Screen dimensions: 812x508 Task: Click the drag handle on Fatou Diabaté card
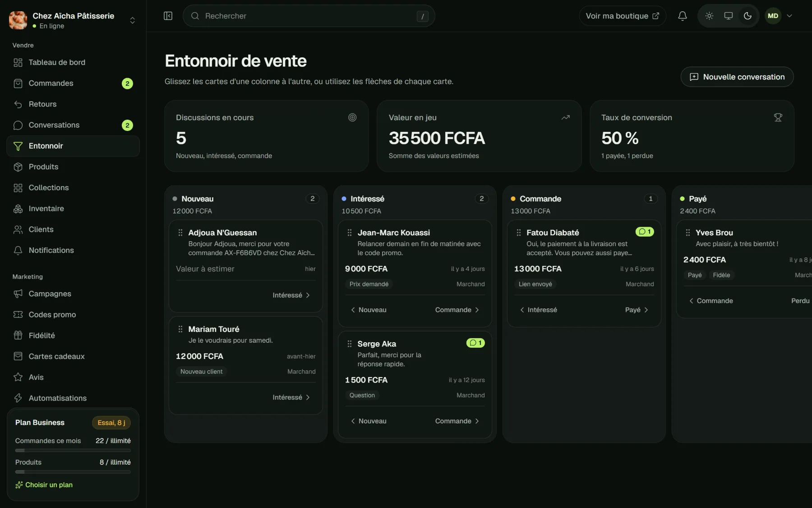point(518,233)
